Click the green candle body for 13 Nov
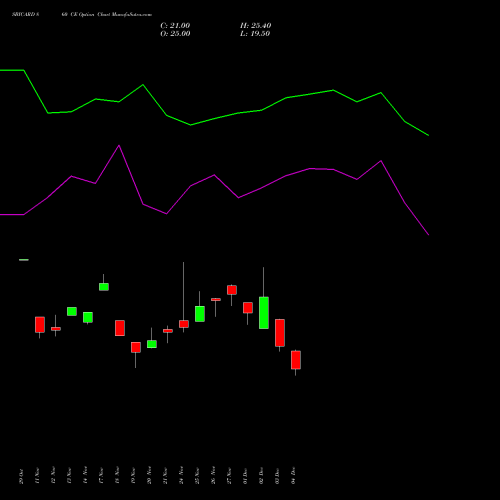This screenshot has height=500, width=500. [72, 311]
